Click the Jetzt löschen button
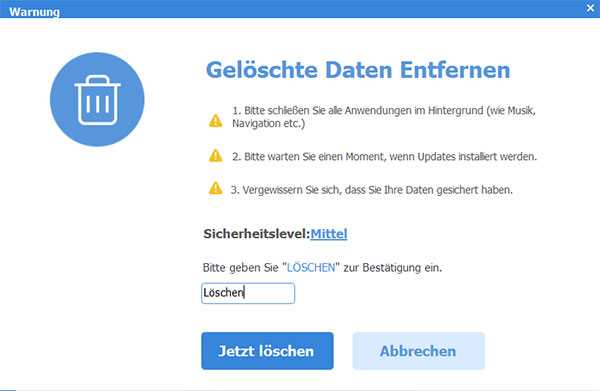600x391 pixels. [x=267, y=351]
